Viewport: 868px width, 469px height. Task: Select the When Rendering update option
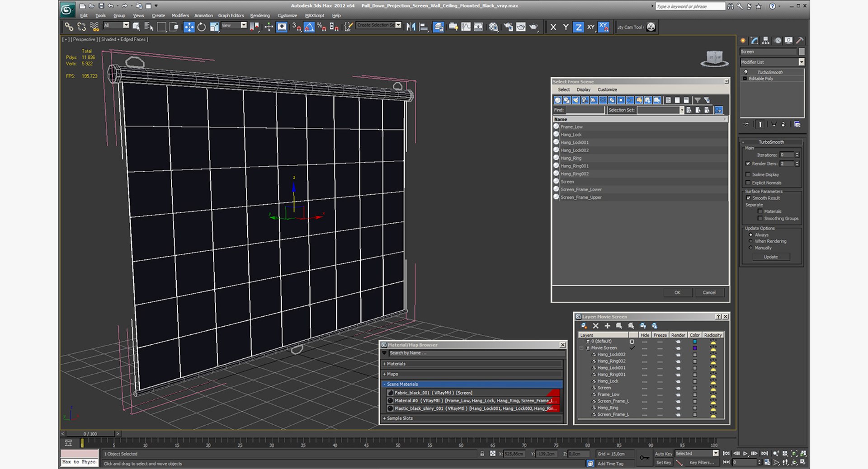pyautogui.click(x=751, y=241)
